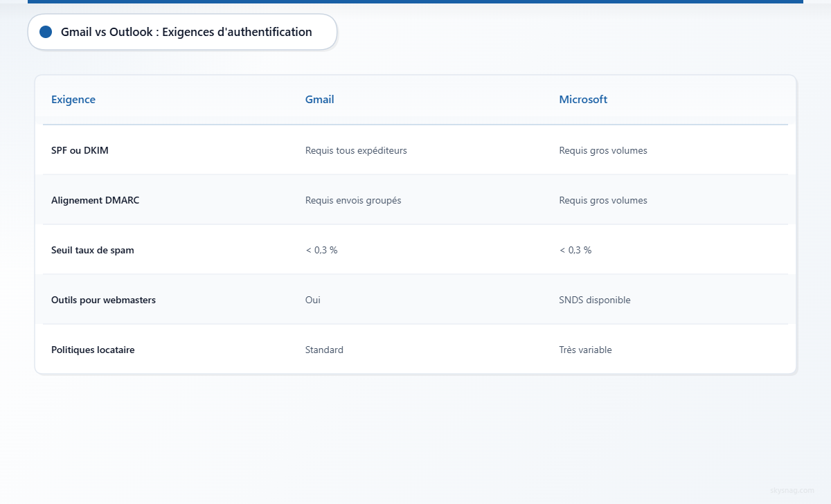The image size is (831, 504).
Task: Click the "Politiques locataire" row label
Action: pos(93,350)
